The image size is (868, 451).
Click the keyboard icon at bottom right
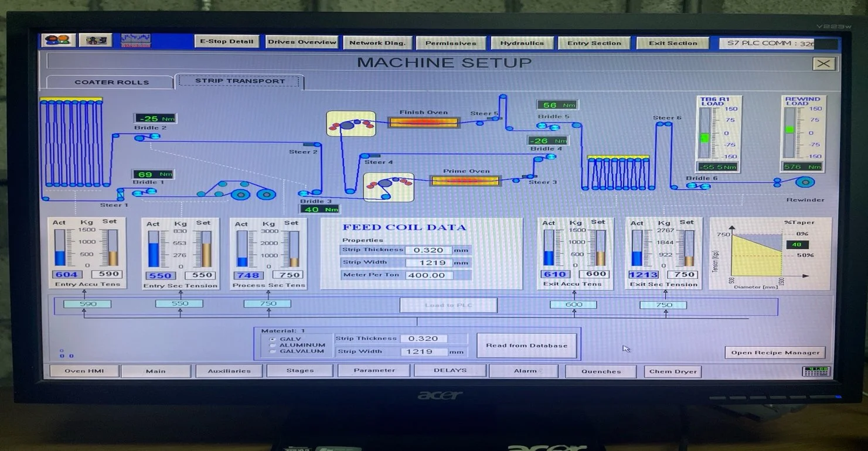click(x=816, y=371)
